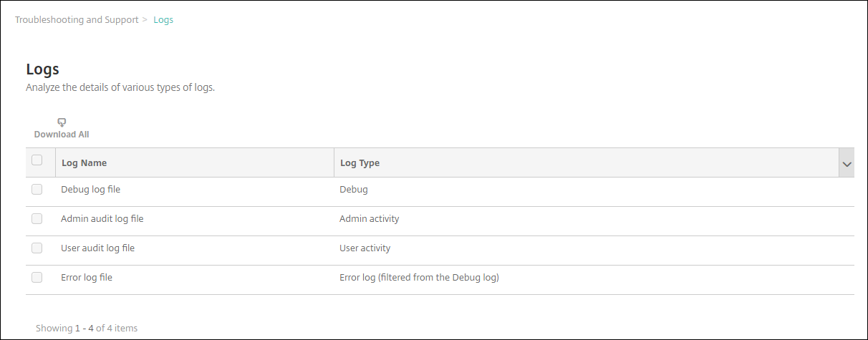Click the User audit log file name
868x340 pixels.
[x=98, y=248]
